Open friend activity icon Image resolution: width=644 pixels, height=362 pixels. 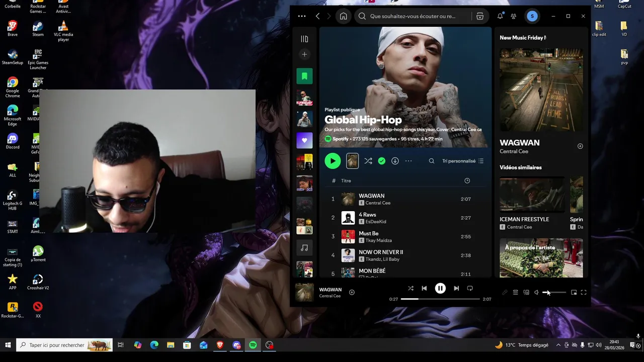click(513, 16)
